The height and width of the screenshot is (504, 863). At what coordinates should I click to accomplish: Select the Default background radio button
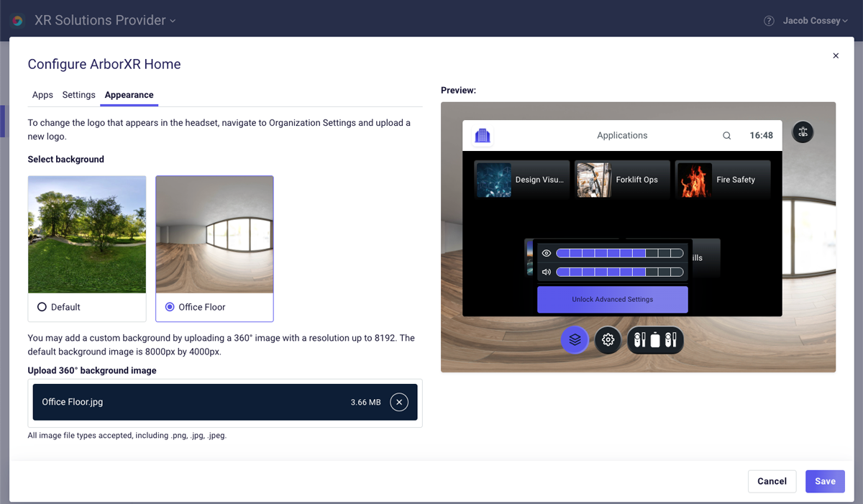42,307
